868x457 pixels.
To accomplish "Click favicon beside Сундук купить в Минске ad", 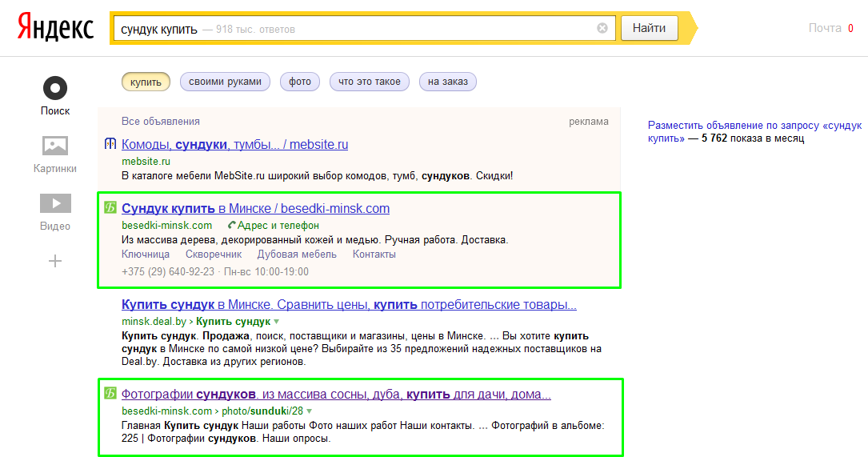I will pos(110,208).
